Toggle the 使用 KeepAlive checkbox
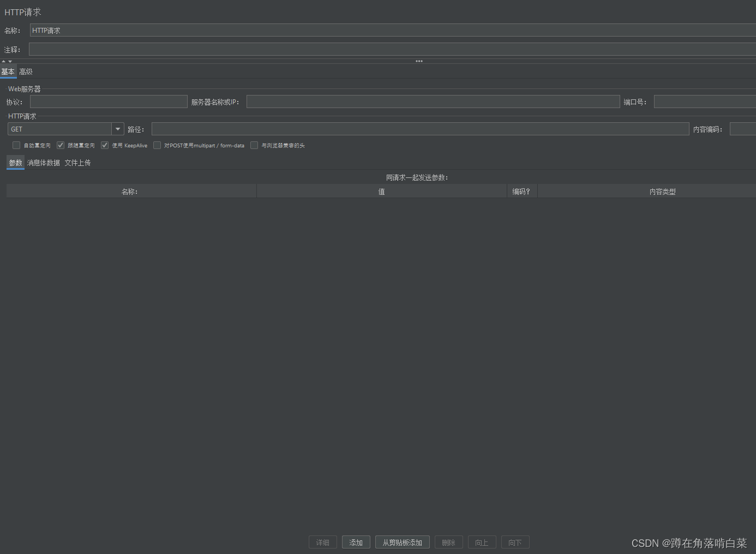The image size is (756, 554). click(x=105, y=145)
